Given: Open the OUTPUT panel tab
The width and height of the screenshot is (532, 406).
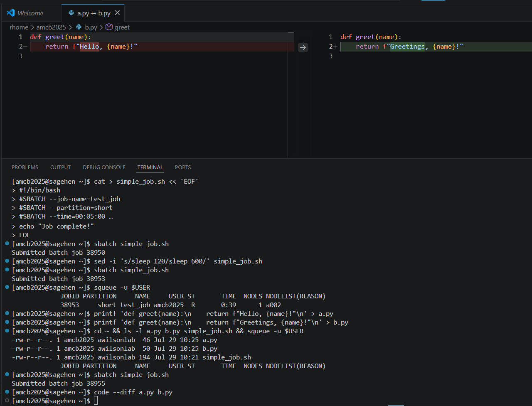Looking at the screenshot, I should pyautogui.click(x=61, y=167).
